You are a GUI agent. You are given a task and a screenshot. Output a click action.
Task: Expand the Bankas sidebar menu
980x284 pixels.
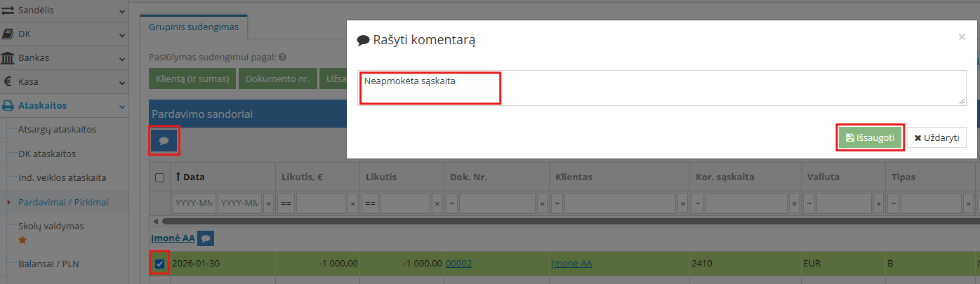[x=122, y=58]
